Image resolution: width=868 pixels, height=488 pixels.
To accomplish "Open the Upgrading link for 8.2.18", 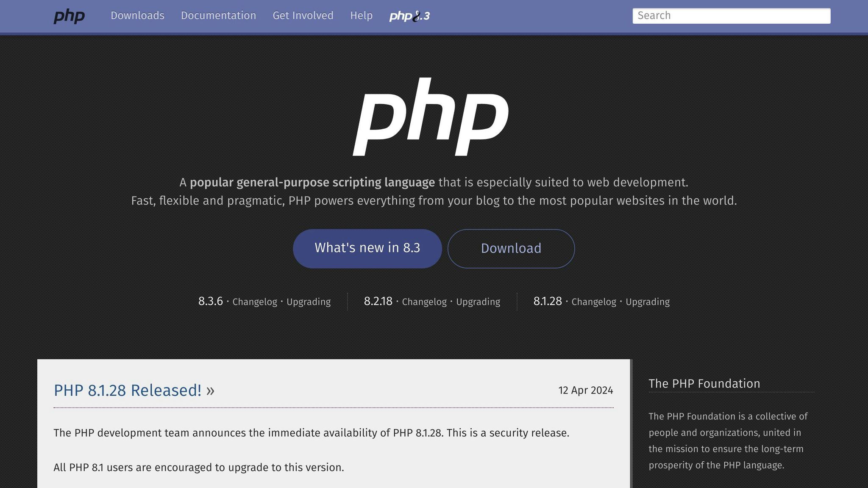I will coord(478,302).
